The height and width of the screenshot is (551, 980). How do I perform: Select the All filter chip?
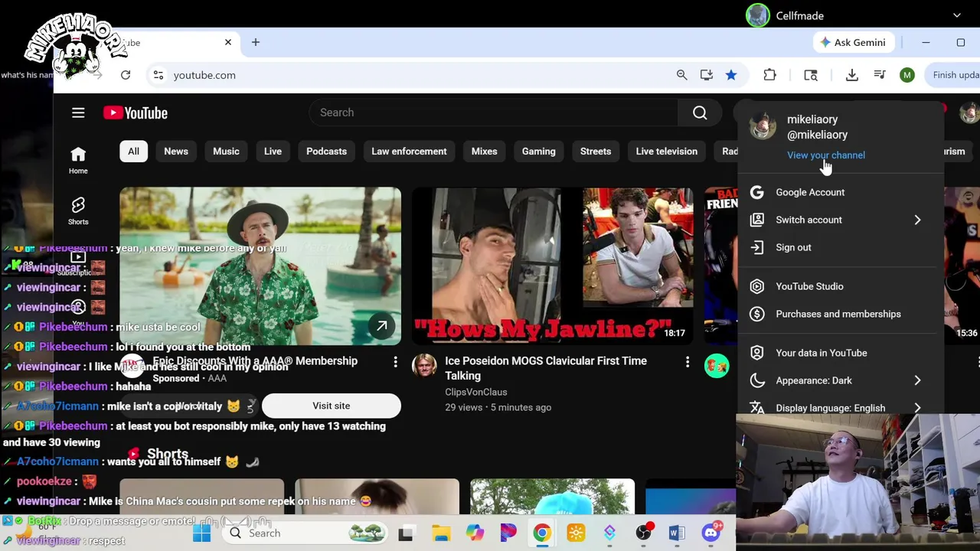[x=133, y=152]
